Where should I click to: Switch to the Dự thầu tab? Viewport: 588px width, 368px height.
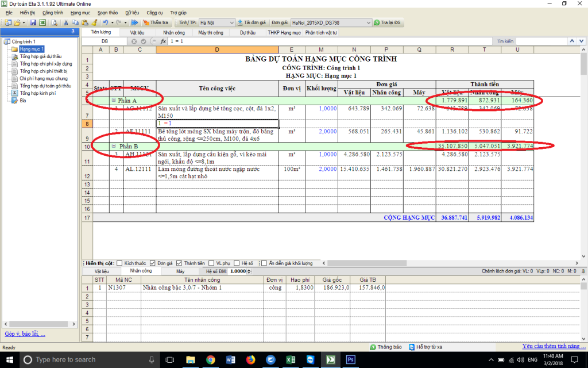click(248, 33)
